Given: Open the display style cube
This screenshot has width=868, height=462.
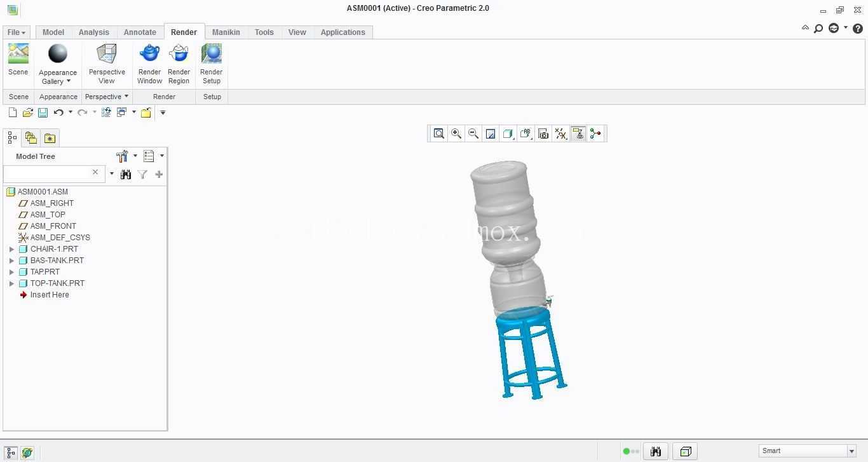Looking at the screenshot, I should coord(508,133).
